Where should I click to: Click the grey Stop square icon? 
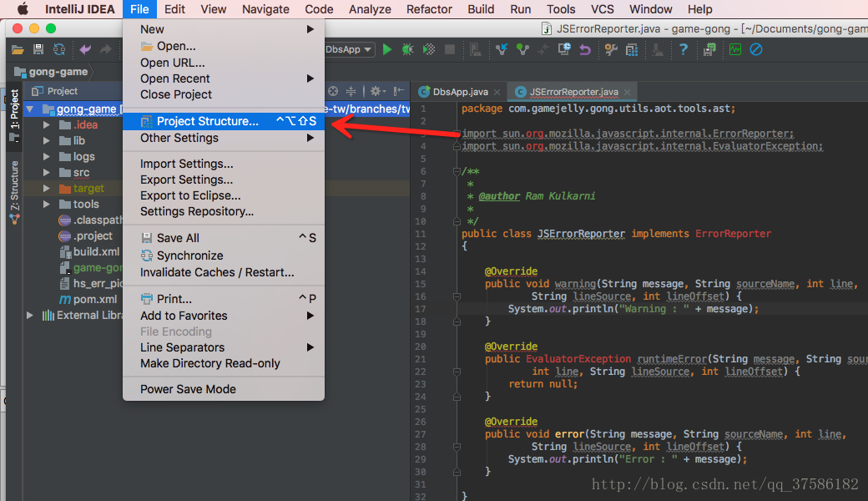[x=450, y=50]
